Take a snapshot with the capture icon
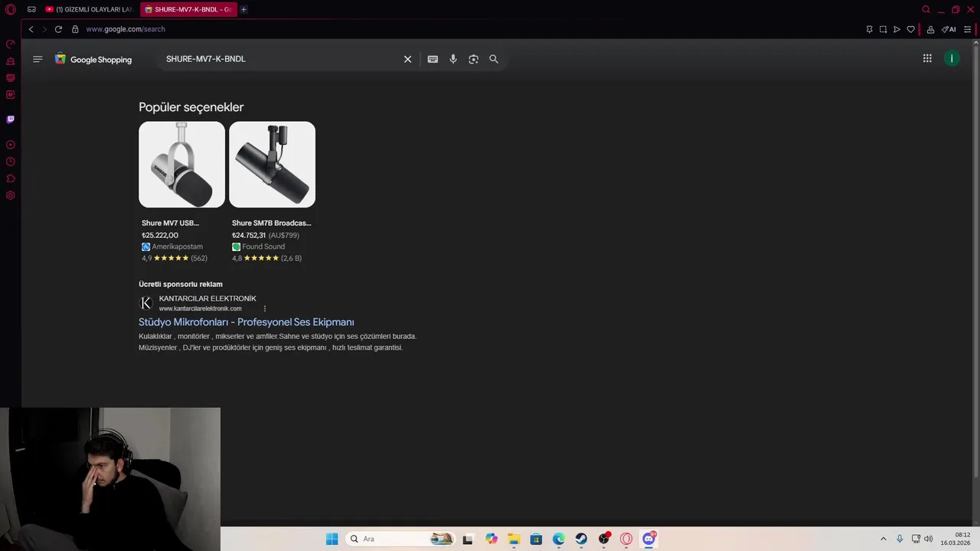The width and height of the screenshot is (980, 551). pos(883,29)
